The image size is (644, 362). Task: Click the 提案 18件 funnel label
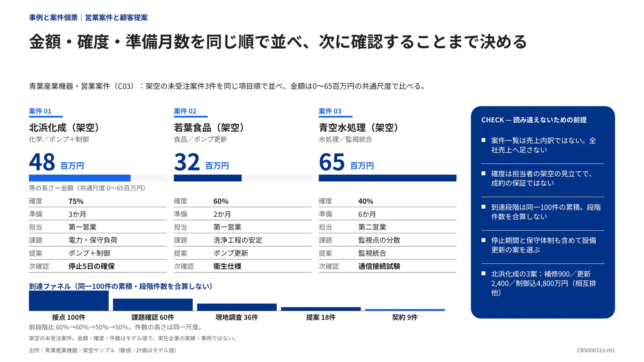point(321,317)
